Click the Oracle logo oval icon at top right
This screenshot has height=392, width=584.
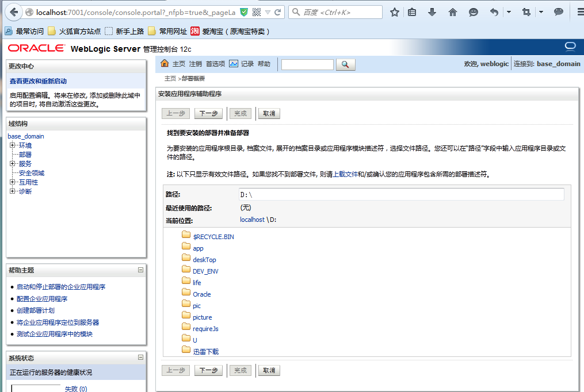coord(570,46)
